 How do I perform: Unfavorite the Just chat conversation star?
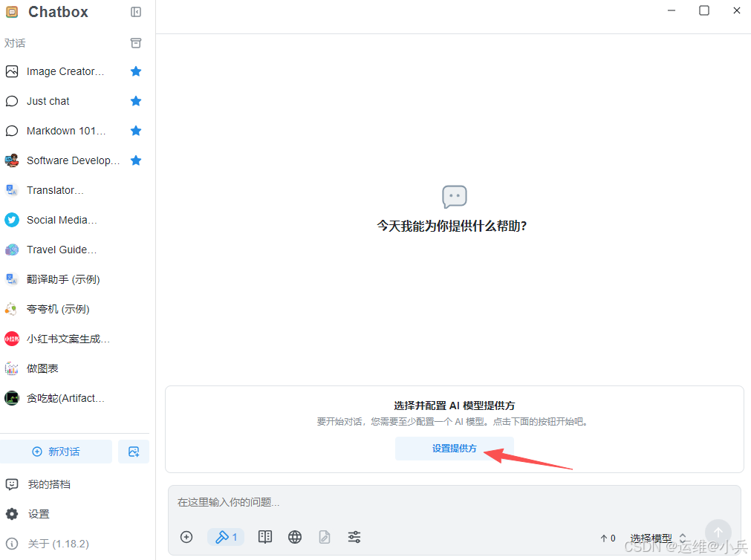tap(136, 101)
